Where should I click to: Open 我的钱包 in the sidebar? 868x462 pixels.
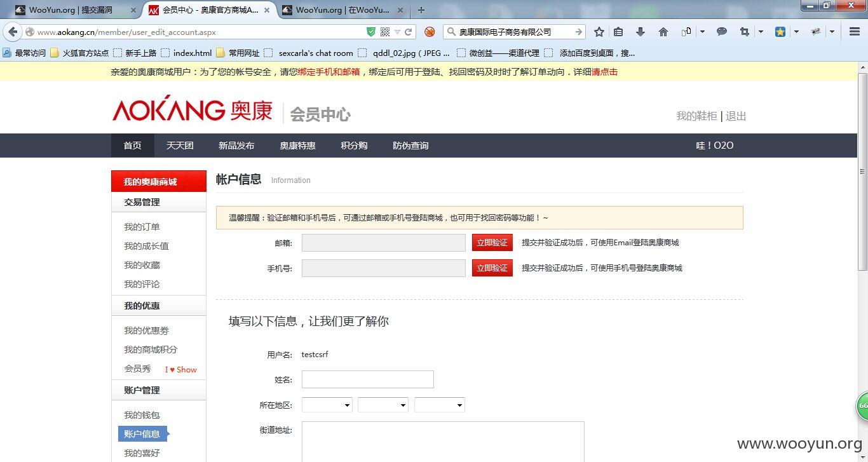142,415
